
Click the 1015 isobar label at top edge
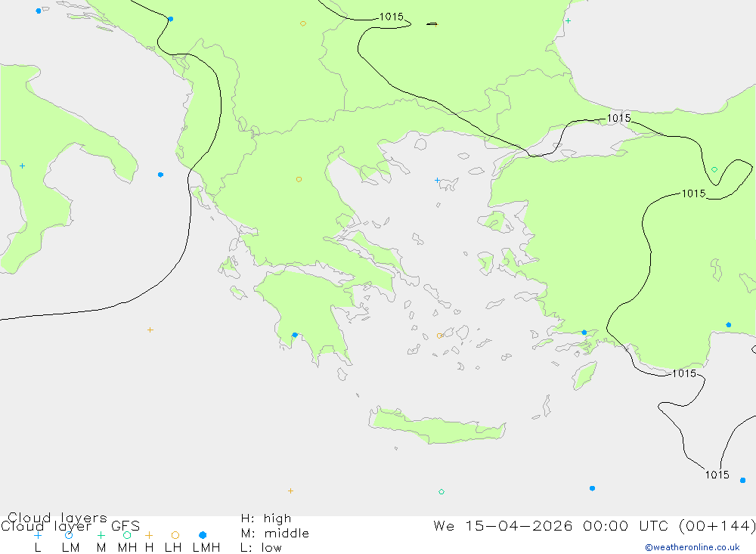click(x=392, y=17)
